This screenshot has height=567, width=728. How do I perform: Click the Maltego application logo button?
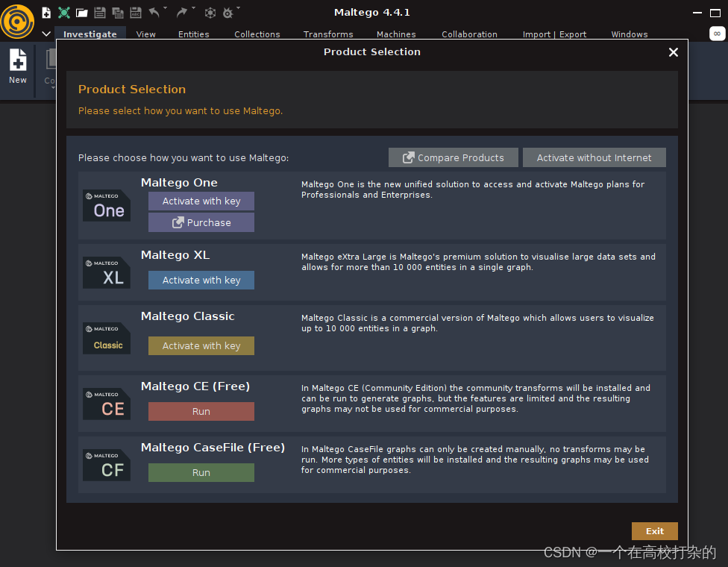pos(17,21)
